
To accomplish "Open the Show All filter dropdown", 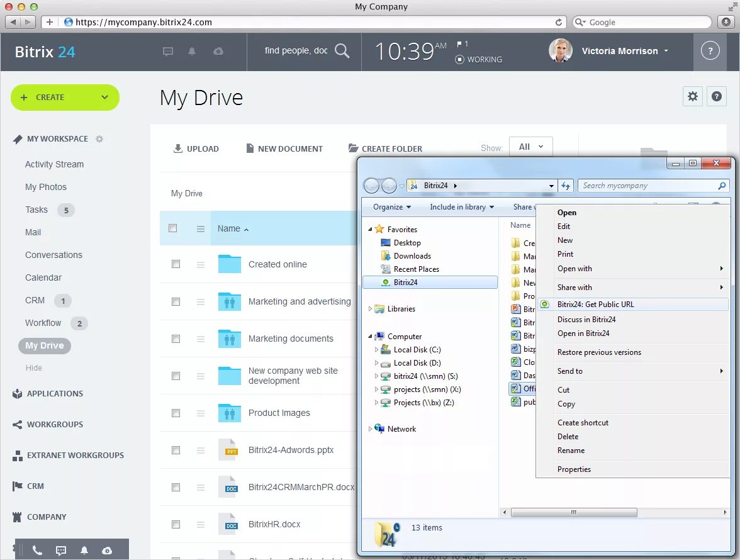I will pos(531,147).
